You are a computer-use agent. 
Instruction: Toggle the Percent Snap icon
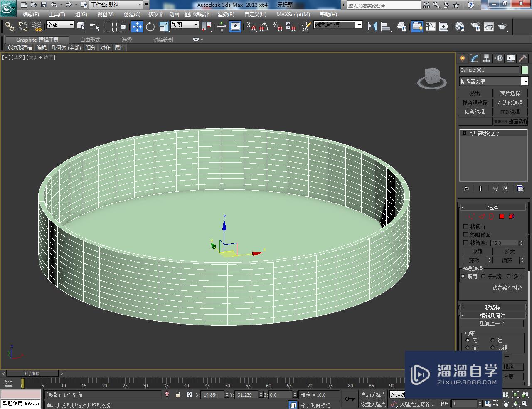click(277, 27)
